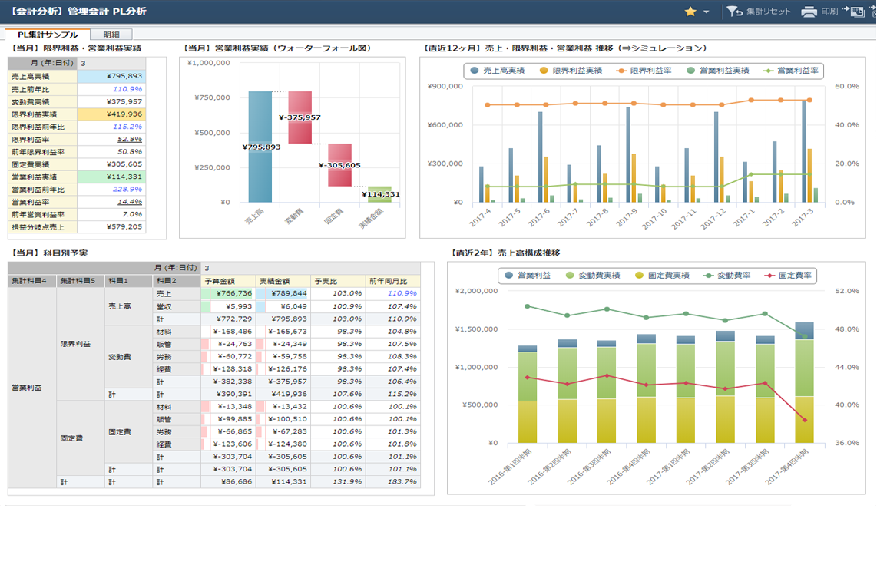The image size is (877, 588).
Task: Click the ¥579,205 損益分岐点売上 value
Action: coord(111,227)
